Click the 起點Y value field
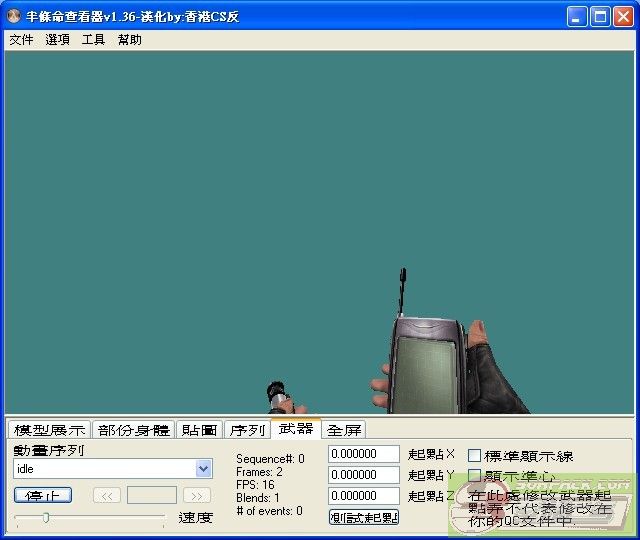 pos(364,475)
